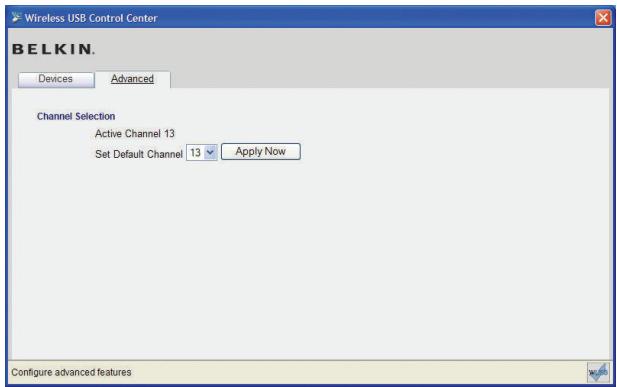Click the Apply Now button
The height and width of the screenshot is (387, 617).
click(260, 152)
